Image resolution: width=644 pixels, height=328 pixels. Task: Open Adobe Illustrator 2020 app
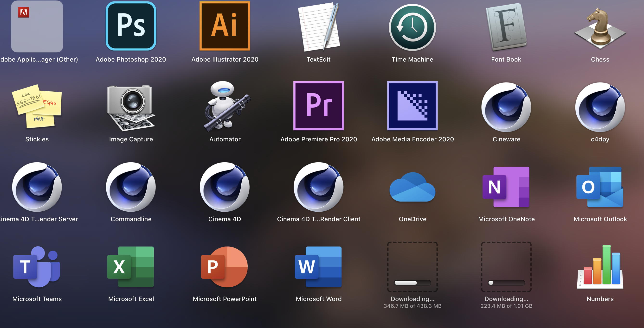coord(225,26)
